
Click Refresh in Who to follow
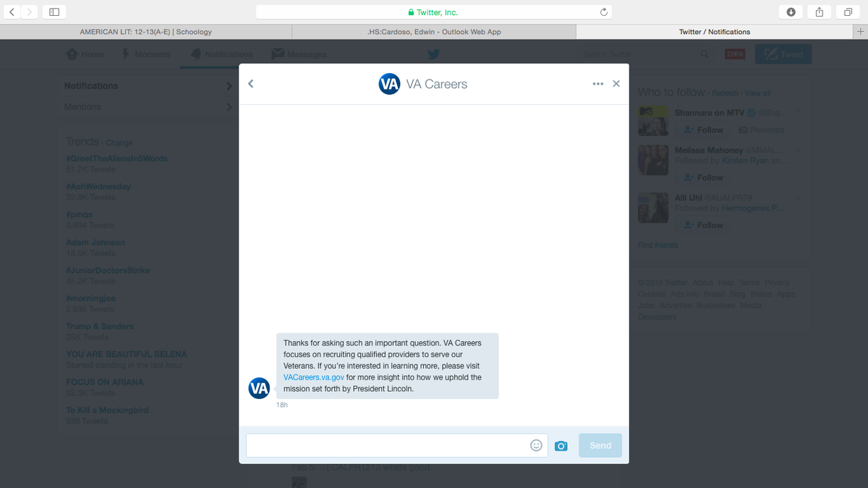point(726,93)
